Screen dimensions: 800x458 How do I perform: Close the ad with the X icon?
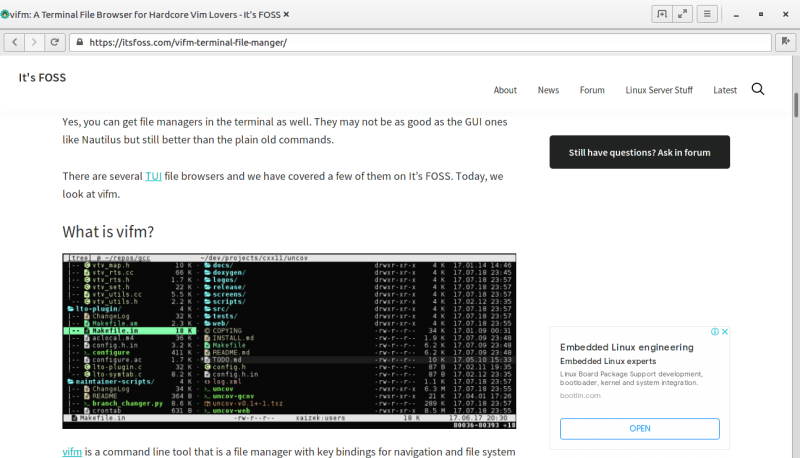[725, 332]
